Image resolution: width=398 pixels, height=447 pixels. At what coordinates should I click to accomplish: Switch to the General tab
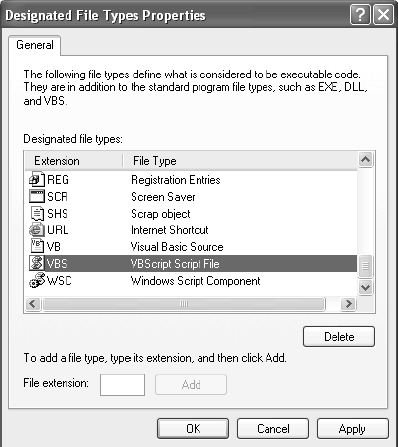[35, 45]
